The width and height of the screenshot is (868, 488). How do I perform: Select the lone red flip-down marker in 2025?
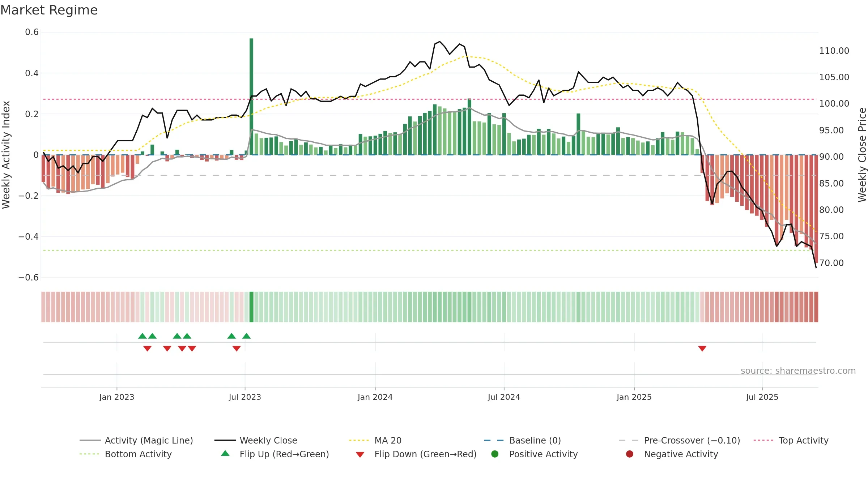702,348
